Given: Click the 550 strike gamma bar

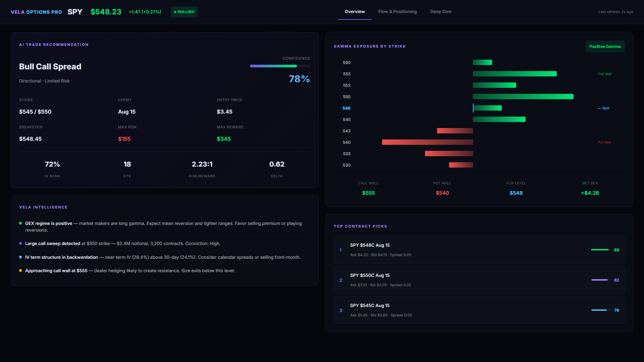Looking at the screenshot, I should [523, 97].
